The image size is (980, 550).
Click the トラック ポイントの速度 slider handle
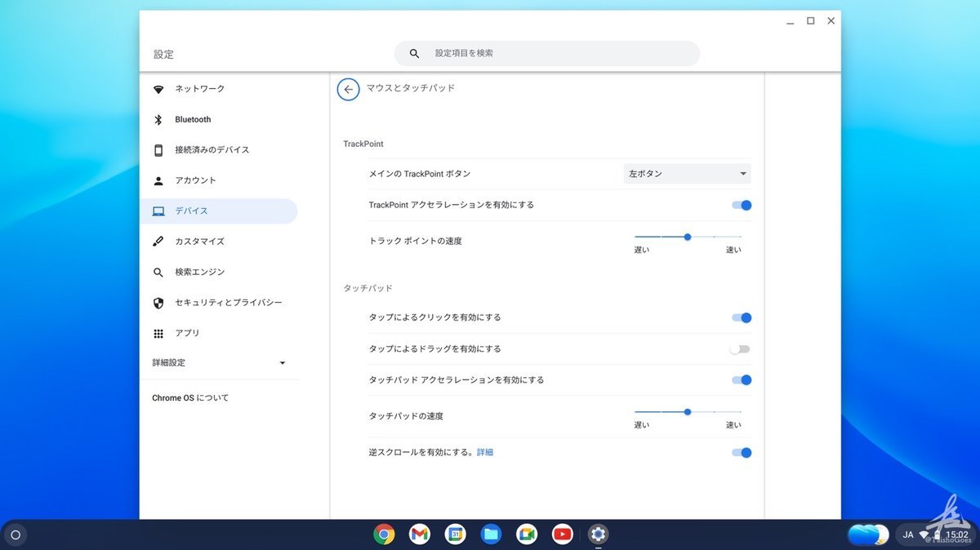688,237
